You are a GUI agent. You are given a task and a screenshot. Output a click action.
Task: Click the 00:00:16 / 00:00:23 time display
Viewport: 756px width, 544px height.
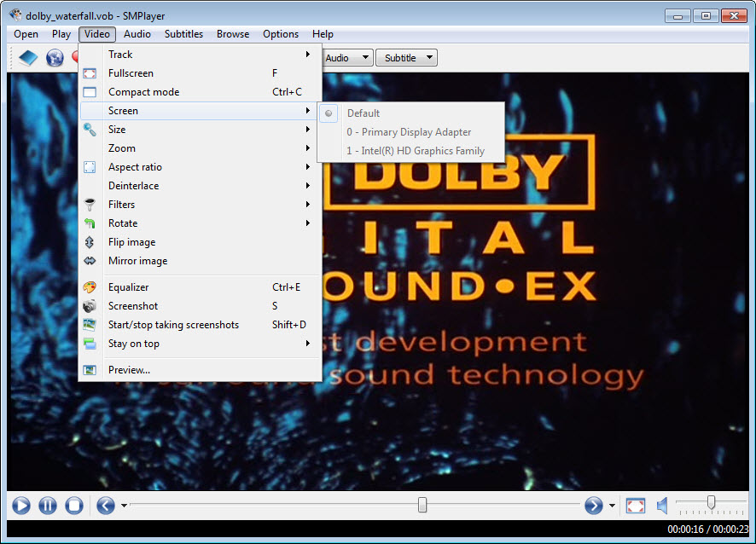(x=707, y=529)
